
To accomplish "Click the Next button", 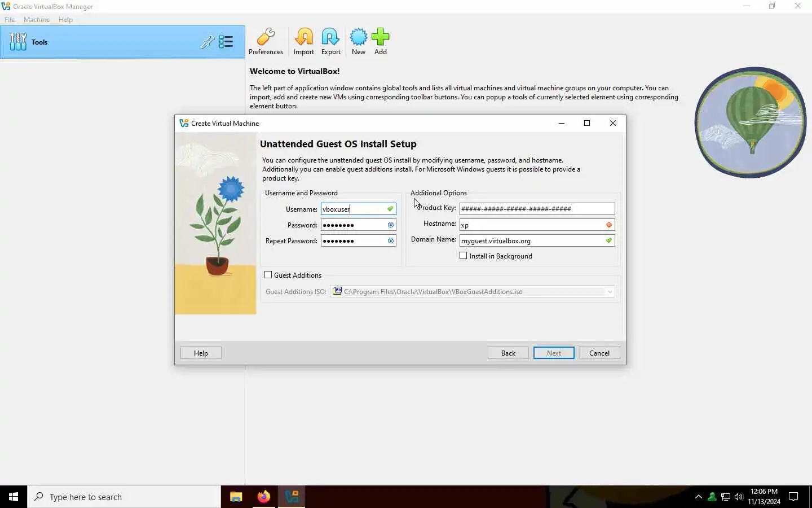I will [554, 353].
